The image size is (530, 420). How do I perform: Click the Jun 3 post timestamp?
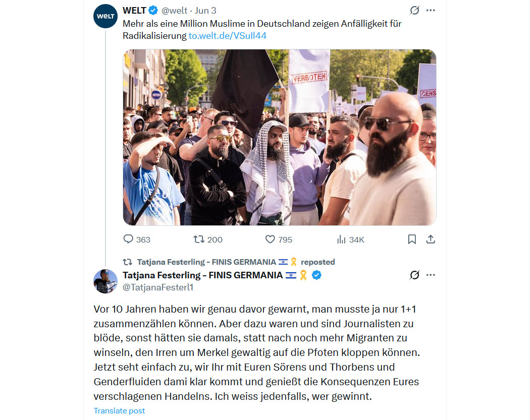click(205, 11)
